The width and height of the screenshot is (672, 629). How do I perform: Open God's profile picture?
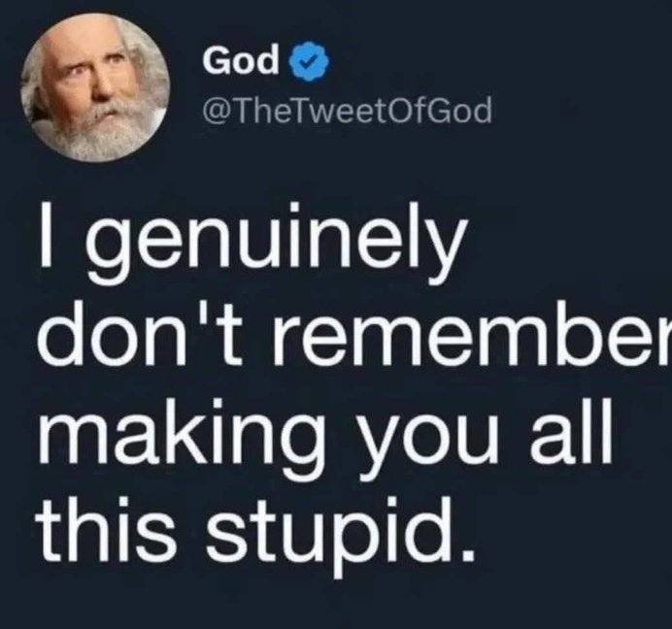95,87
